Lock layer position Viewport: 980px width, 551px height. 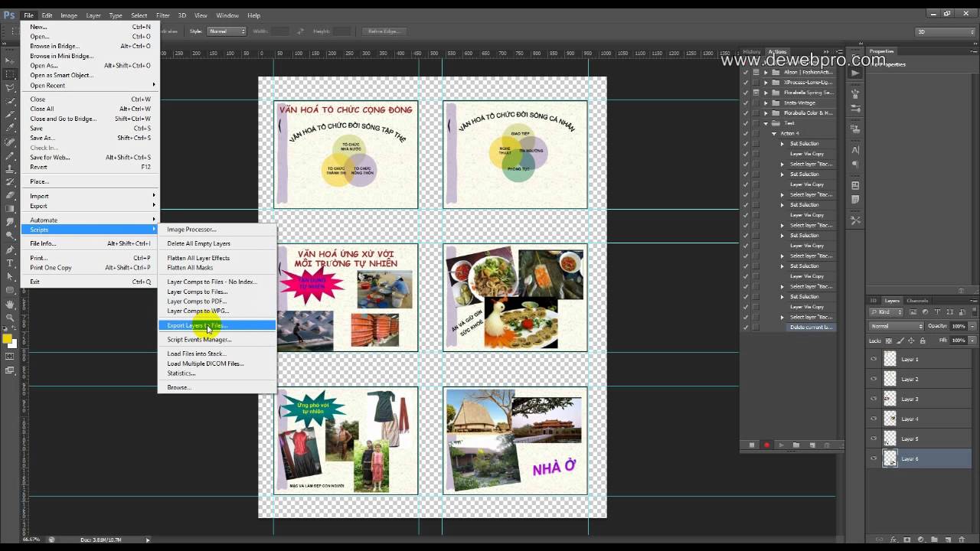[912, 341]
